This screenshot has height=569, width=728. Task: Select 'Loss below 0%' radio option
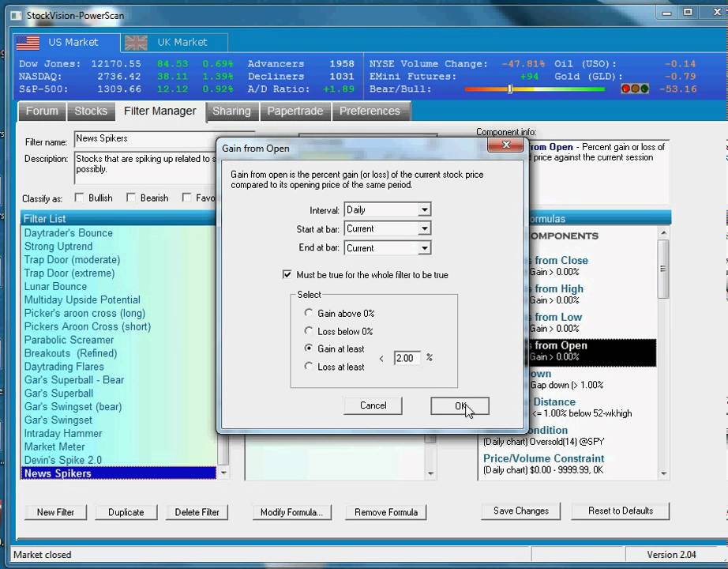click(308, 330)
